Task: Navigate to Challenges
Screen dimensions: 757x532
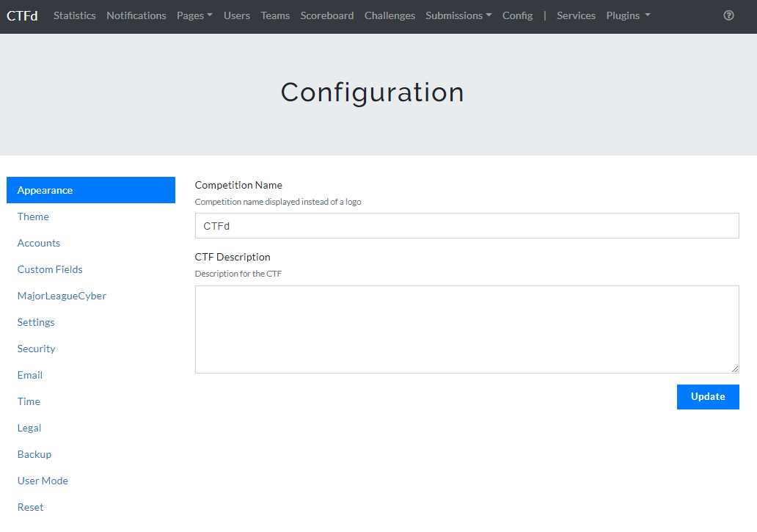Action: tap(390, 15)
